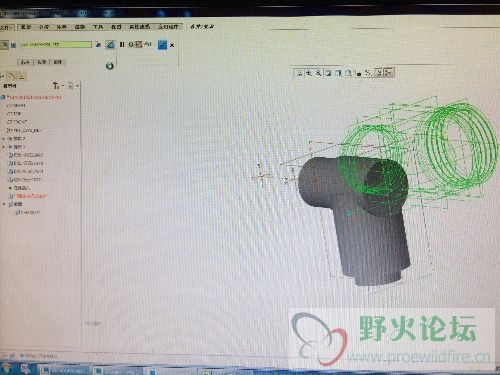Click the sketch icon beside the green field
500x375 pixels.
[x=110, y=44]
